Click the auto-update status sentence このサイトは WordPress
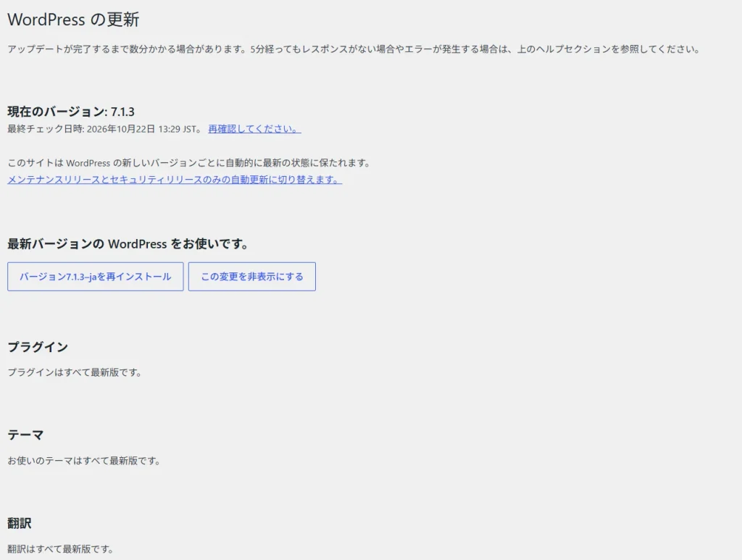Image resolution: width=742 pixels, height=560 pixels. pos(189,163)
